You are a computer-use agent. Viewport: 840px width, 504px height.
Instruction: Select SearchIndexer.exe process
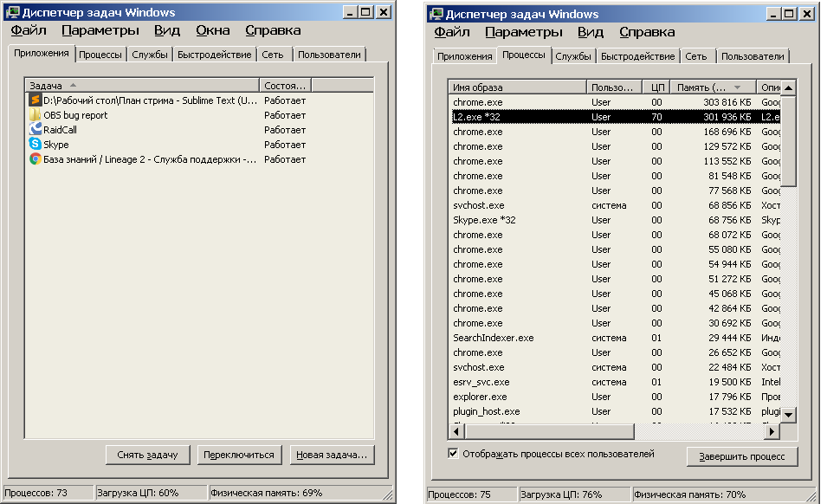pyautogui.click(x=616, y=338)
